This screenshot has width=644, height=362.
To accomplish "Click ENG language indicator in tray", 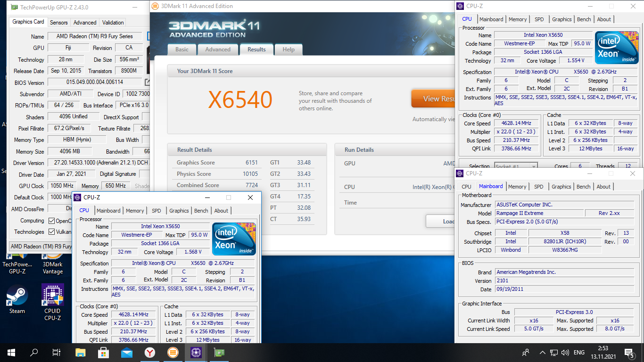I will click(x=579, y=353).
